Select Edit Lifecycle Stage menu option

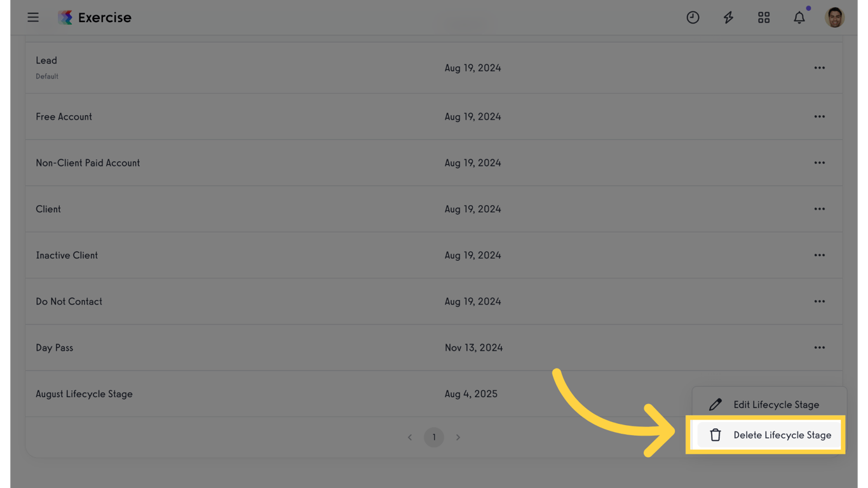click(x=776, y=405)
